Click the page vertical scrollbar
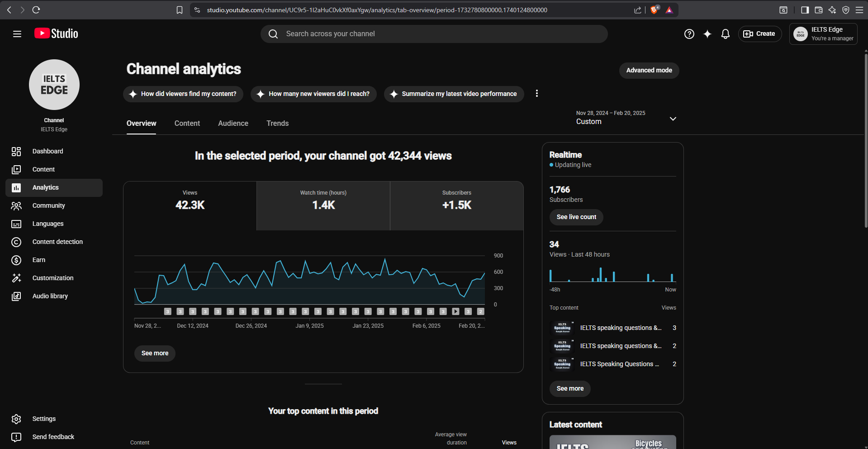The width and height of the screenshot is (868, 449). pyautogui.click(x=866, y=140)
